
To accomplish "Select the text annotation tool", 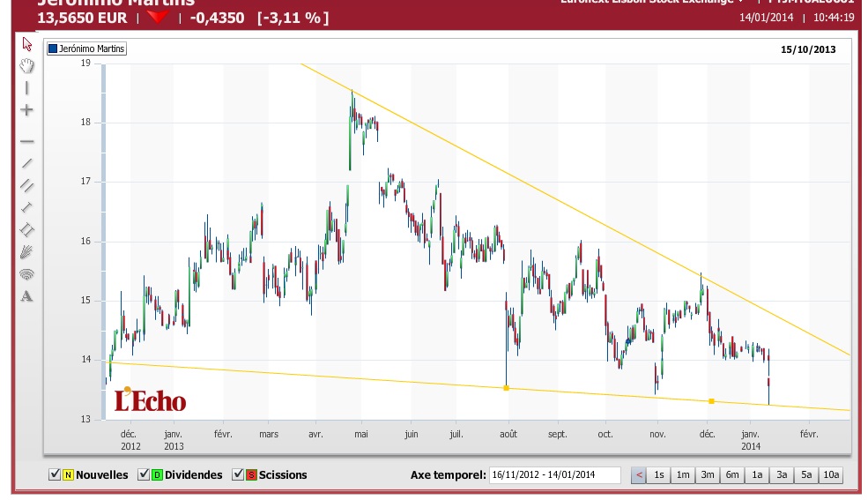I will click(26, 296).
